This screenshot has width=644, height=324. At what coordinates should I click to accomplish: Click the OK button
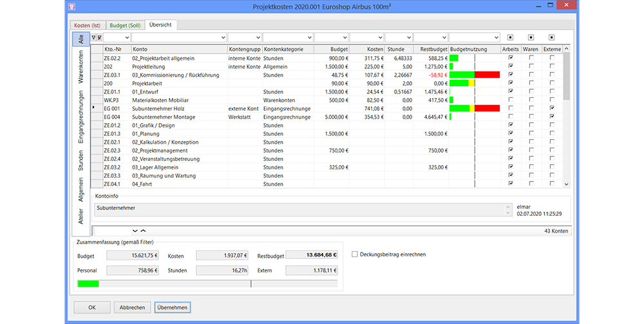92,307
